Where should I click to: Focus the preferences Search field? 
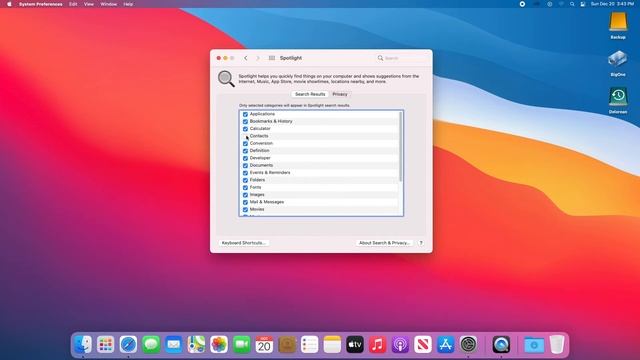tap(402, 58)
